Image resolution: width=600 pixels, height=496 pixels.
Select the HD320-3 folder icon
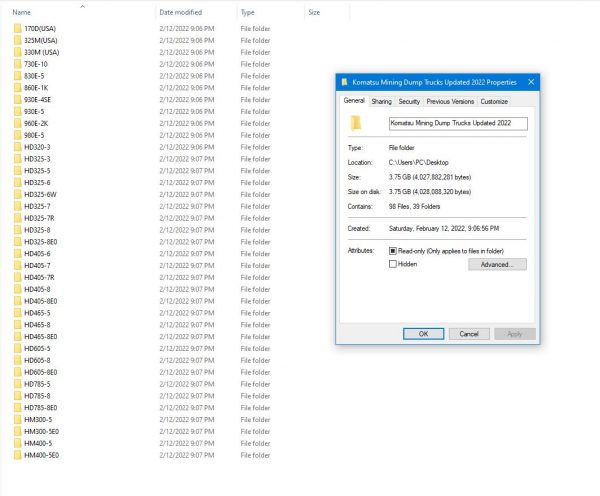pyautogui.click(x=18, y=147)
